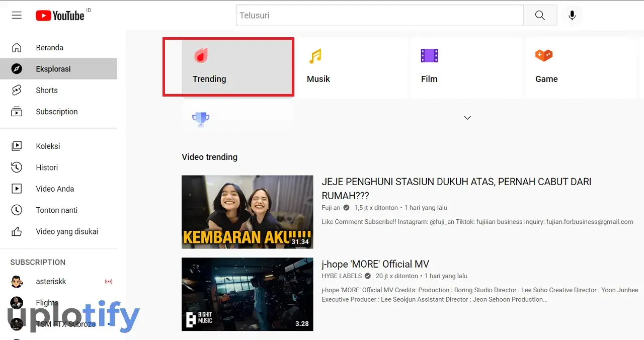Start voice search with microphone icon

tap(572, 16)
